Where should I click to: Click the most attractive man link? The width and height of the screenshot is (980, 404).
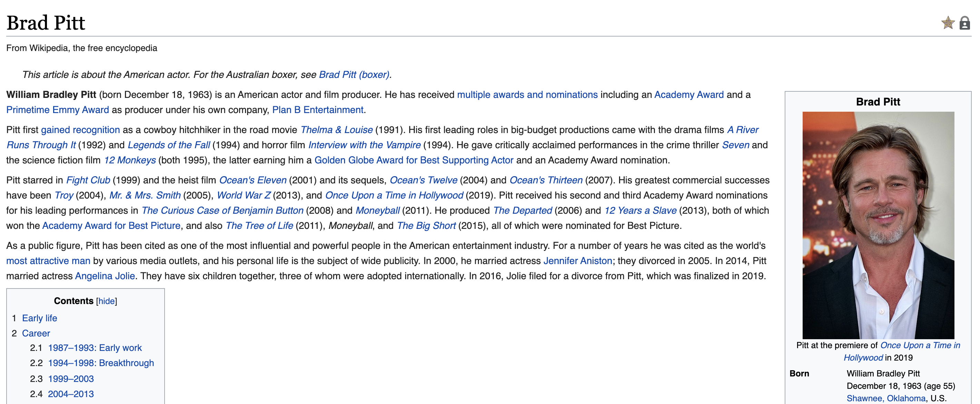(48, 261)
